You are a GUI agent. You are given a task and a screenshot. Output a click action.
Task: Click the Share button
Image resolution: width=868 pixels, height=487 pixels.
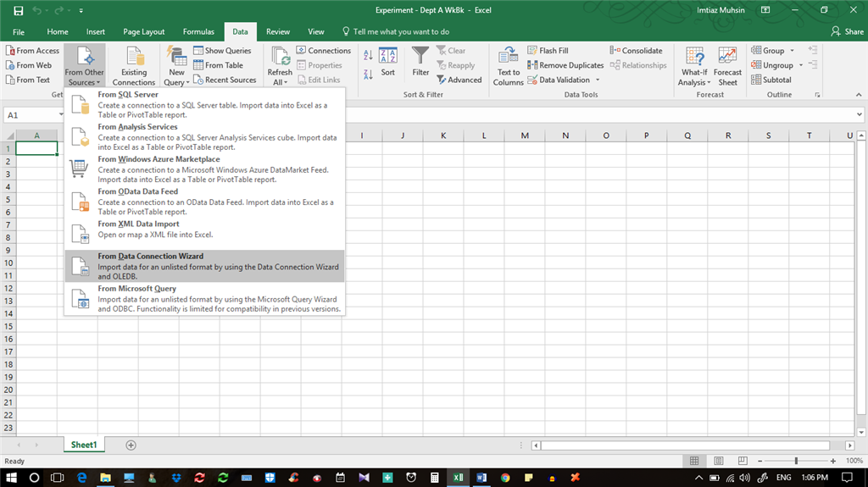pyautogui.click(x=847, y=31)
